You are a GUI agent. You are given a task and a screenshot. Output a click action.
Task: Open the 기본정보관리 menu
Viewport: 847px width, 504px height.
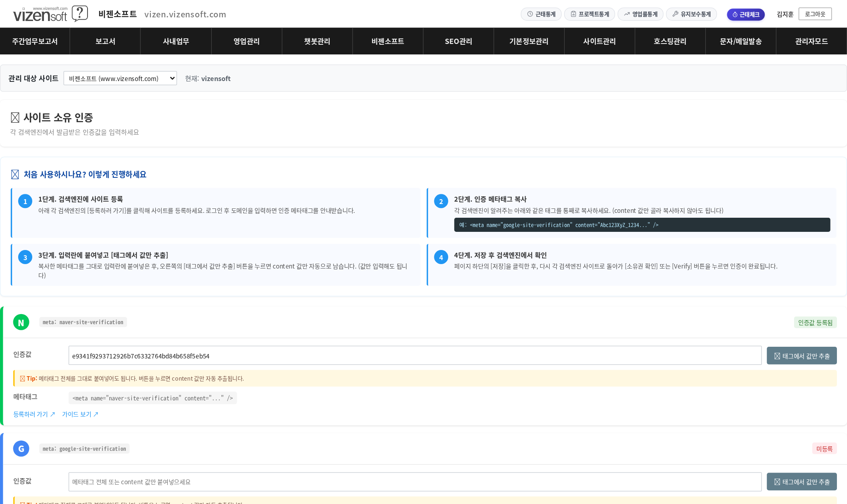point(529,41)
